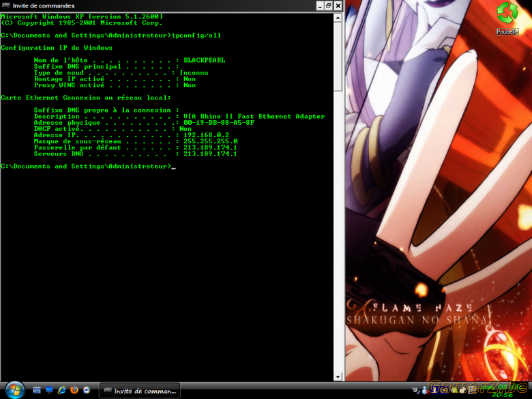Image resolution: width=532 pixels, height=399 pixels.
Task: Click the taskbar clock showing 20:56
Action: 503,395
